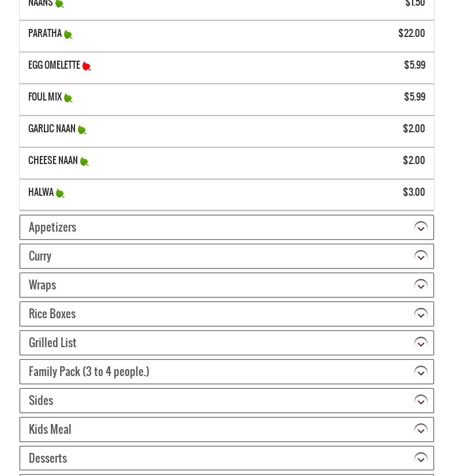
Task: Click the green leaf icon beside Paratha
Action: point(68,35)
